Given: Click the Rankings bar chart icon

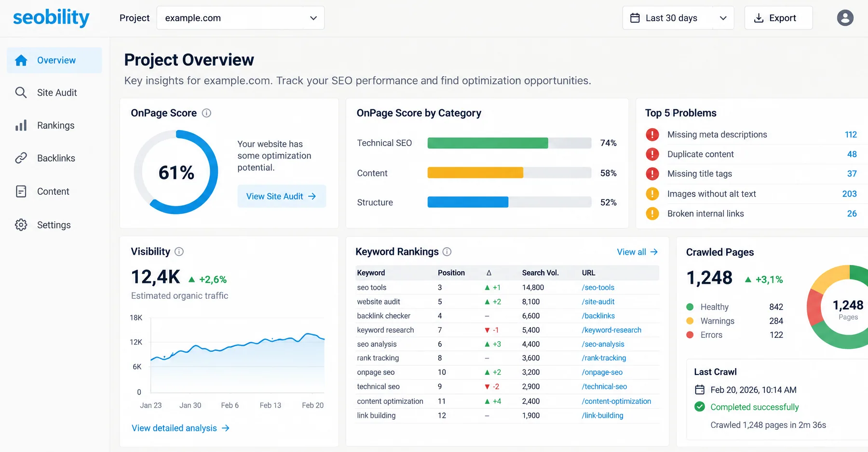Looking at the screenshot, I should (x=21, y=125).
